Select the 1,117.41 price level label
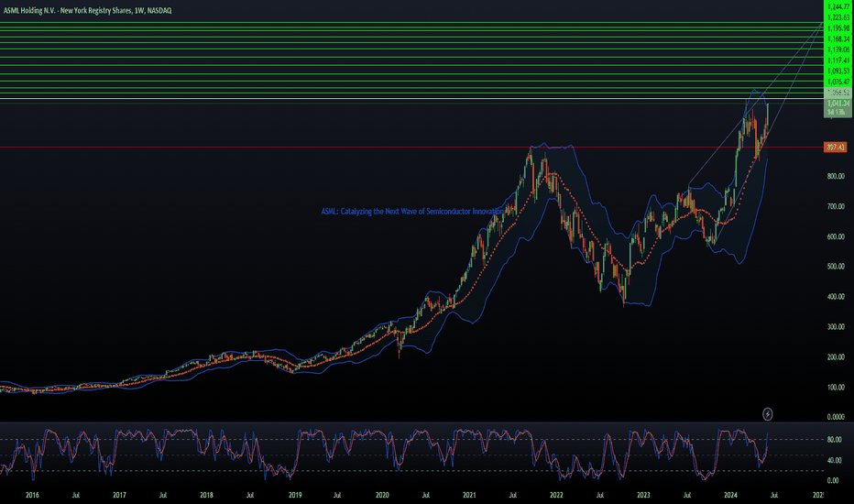Viewport: 854px width, 504px height. click(838, 60)
